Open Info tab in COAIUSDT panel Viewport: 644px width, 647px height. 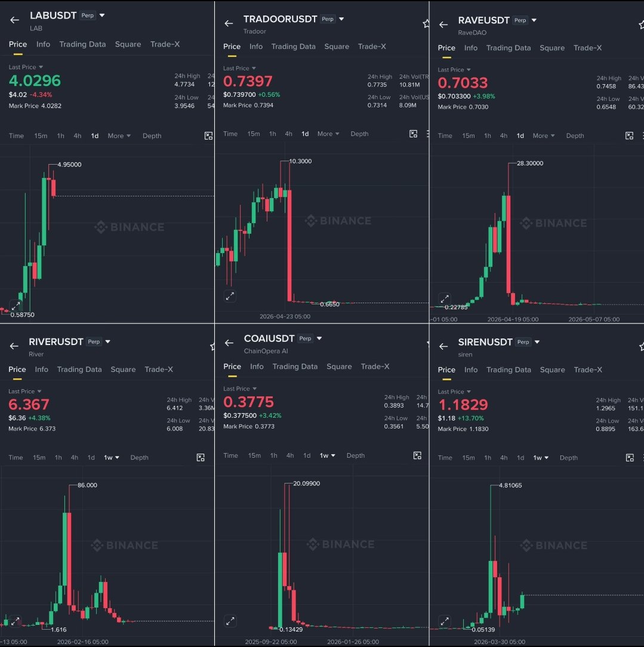click(x=257, y=366)
